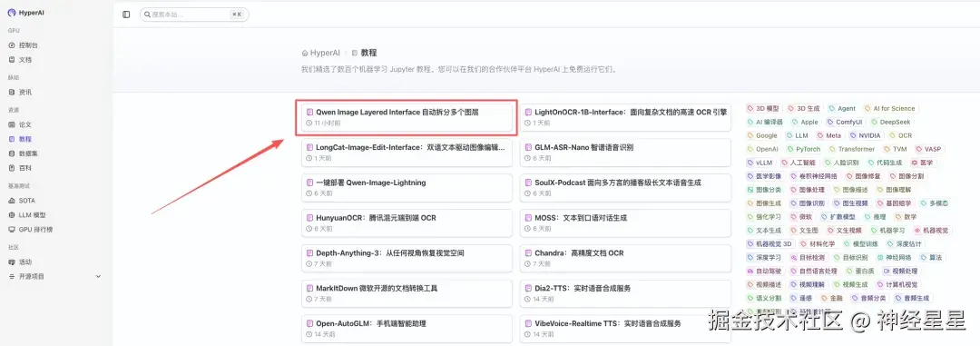The image size is (980, 346).
Task: Open 数据集 in the sidebar
Action: click(28, 153)
